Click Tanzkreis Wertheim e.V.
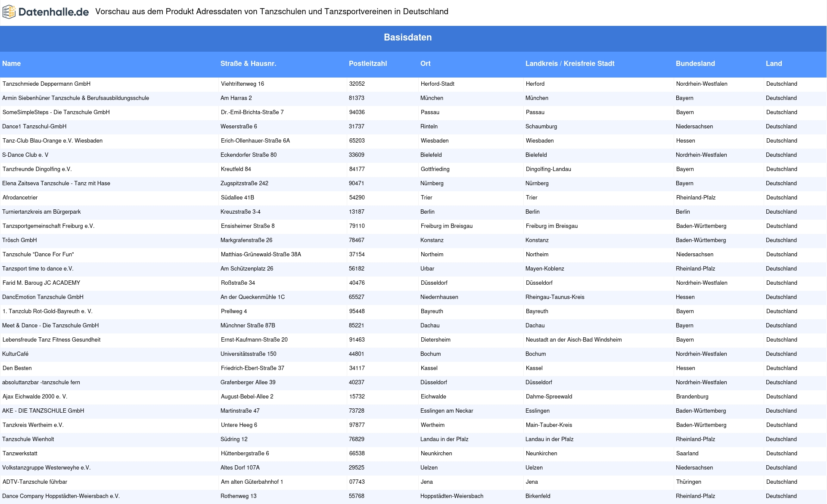Screen dimensions: 827x504 33,425
